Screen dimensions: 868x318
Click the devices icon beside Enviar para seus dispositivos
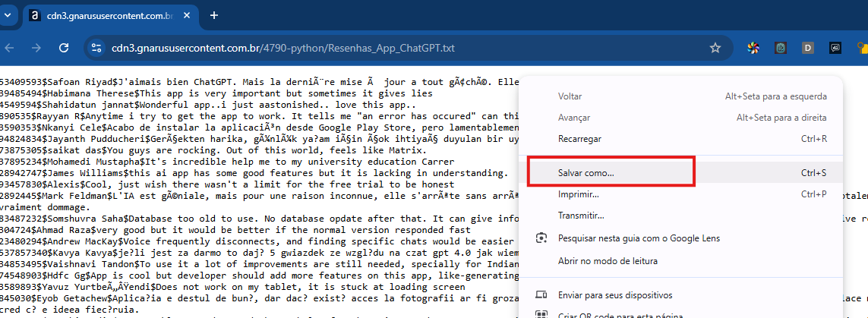541,294
